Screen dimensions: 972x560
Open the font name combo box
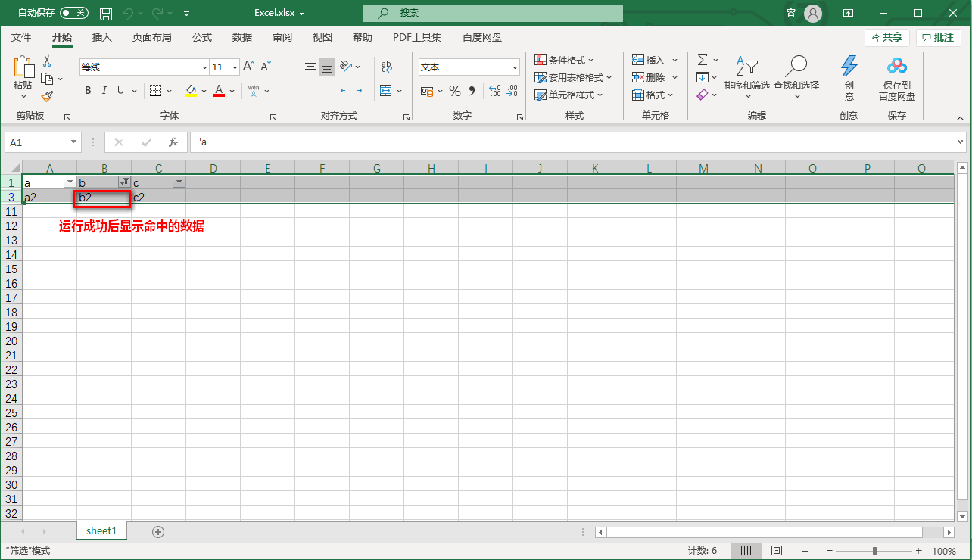click(x=144, y=67)
